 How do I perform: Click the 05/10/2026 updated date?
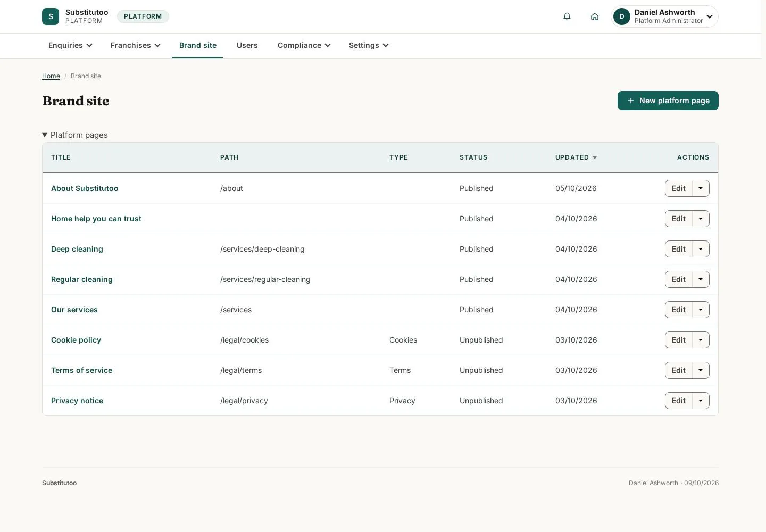coord(576,188)
